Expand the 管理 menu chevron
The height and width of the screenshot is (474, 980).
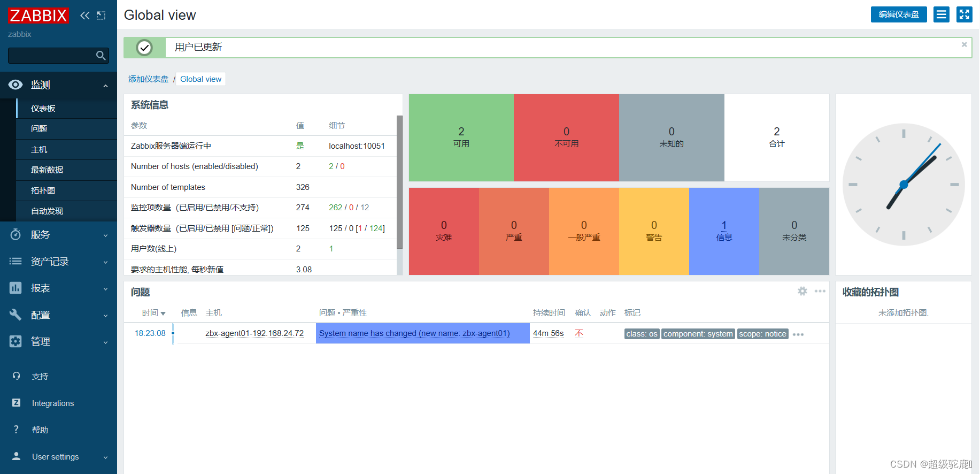tap(105, 342)
